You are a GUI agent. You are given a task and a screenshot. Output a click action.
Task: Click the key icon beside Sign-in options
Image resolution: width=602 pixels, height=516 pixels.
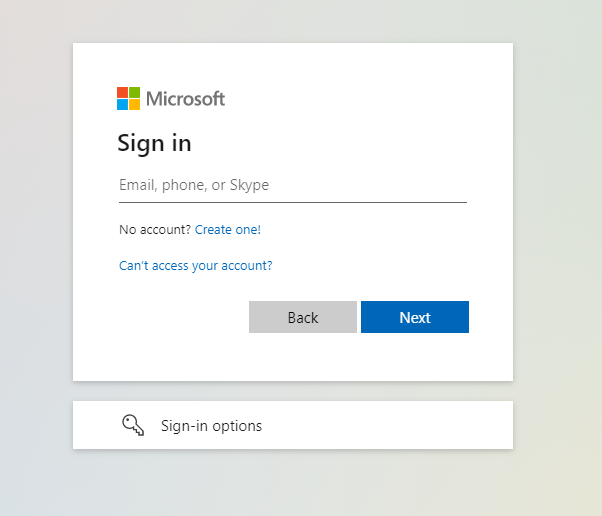[133, 426]
